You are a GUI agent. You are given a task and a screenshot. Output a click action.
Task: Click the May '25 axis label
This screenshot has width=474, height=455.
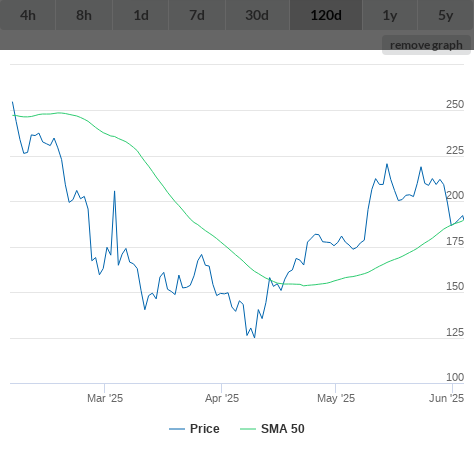(336, 398)
